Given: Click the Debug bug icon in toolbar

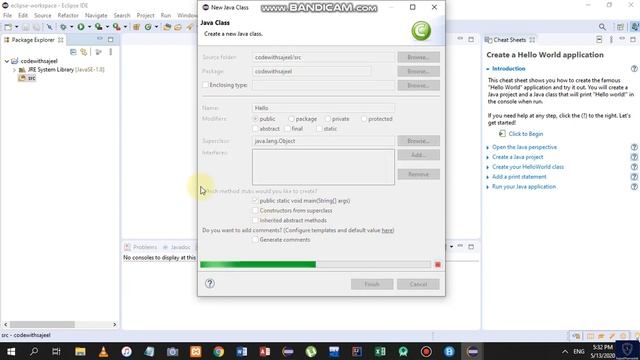Looking at the screenshot, I should pos(63,27).
